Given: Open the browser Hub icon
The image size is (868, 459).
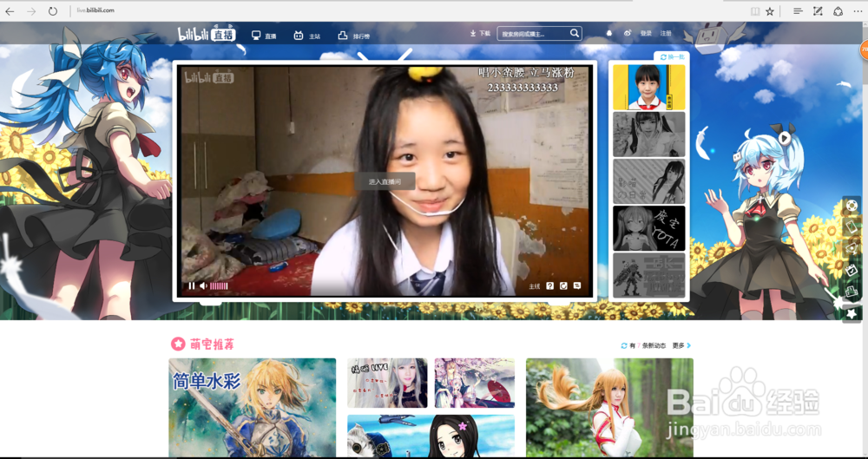Looking at the screenshot, I should coord(798,11).
